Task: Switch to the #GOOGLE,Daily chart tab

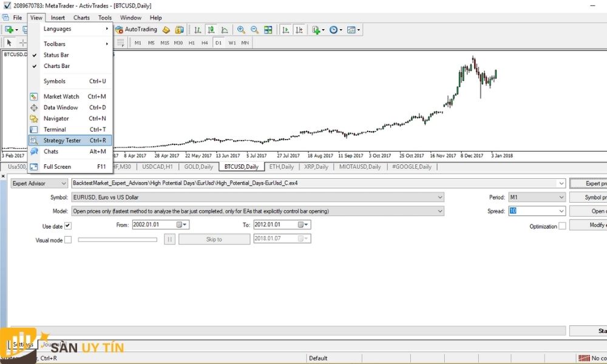Action: tap(412, 167)
